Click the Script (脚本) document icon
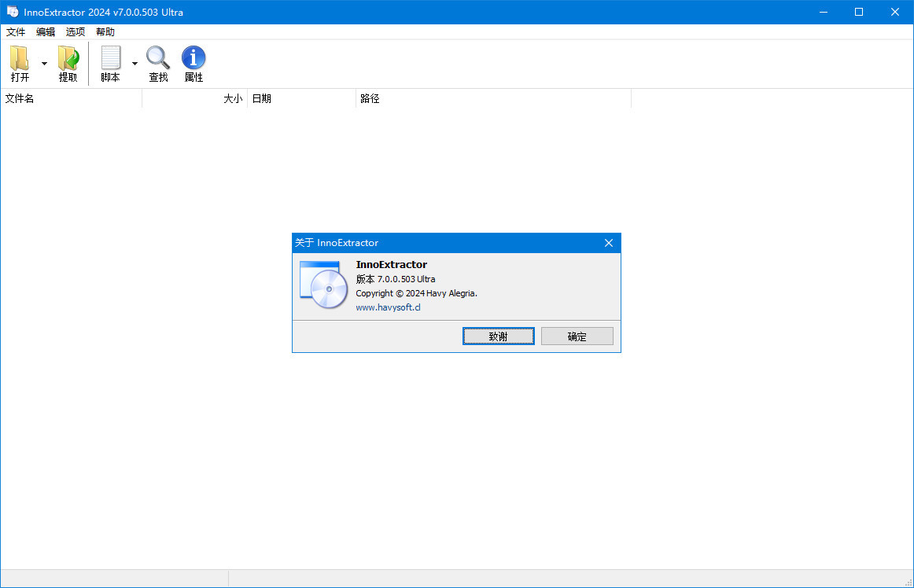Screen dimensions: 914x588 (111, 59)
